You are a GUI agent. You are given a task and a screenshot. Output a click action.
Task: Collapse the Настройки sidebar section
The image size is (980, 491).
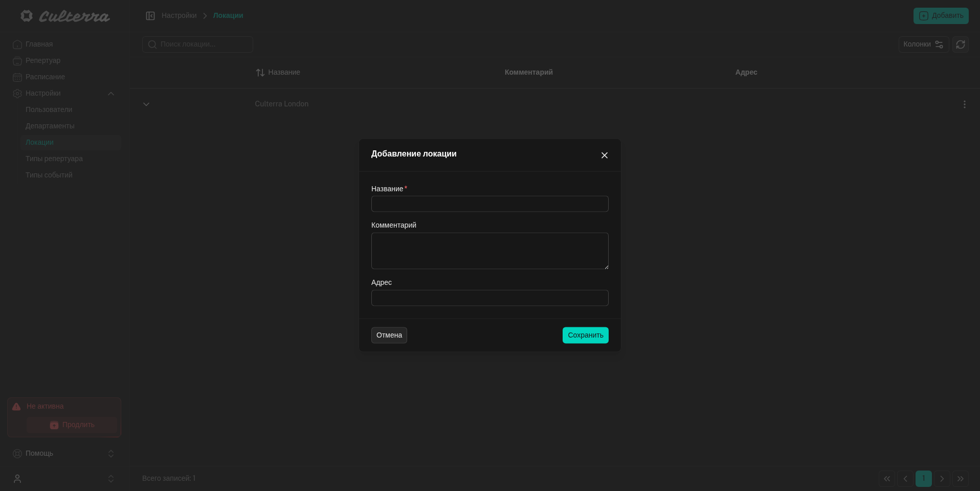pos(110,94)
